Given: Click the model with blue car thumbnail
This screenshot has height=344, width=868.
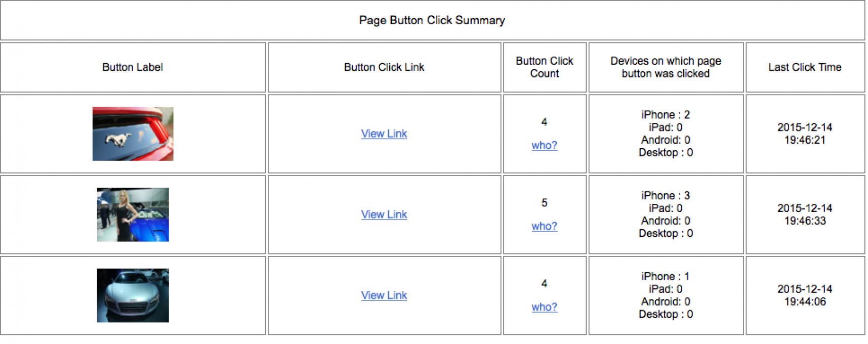Looking at the screenshot, I should pos(133,214).
